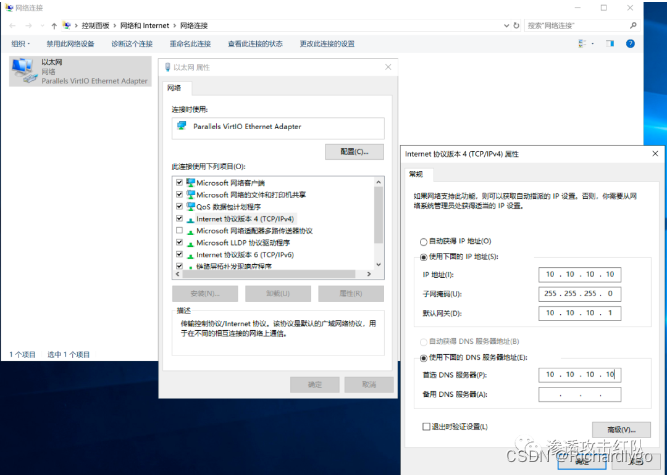Click 禁用此网络设备 in toolbar
This screenshot has width=668, height=475.
(70, 43)
